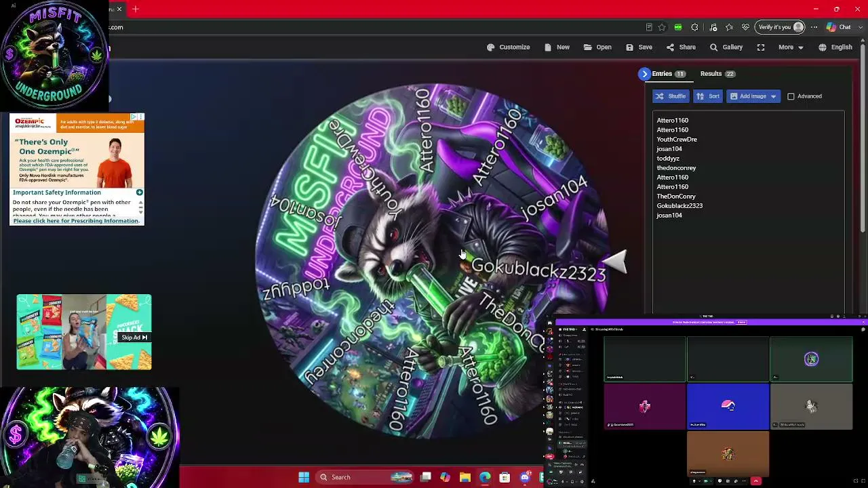Image resolution: width=868 pixels, height=488 pixels.
Task: Expand the More dropdown menu
Action: pos(791,47)
